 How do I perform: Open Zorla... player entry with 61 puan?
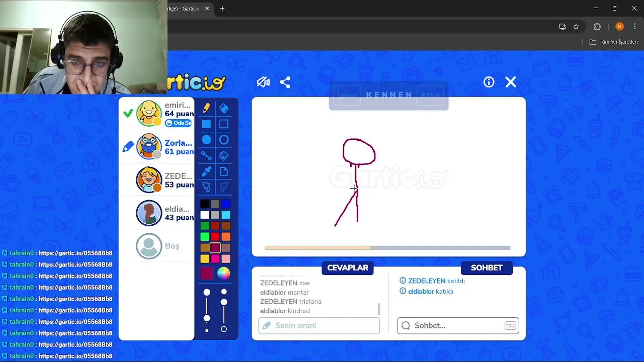pyautogui.click(x=156, y=147)
